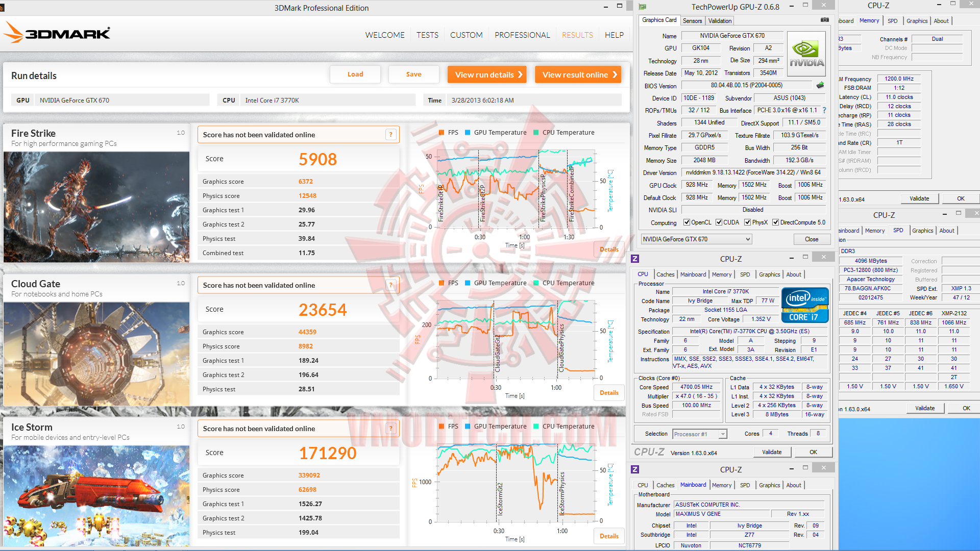Click Cloud Gate validation help question mark

click(x=391, y=285)
